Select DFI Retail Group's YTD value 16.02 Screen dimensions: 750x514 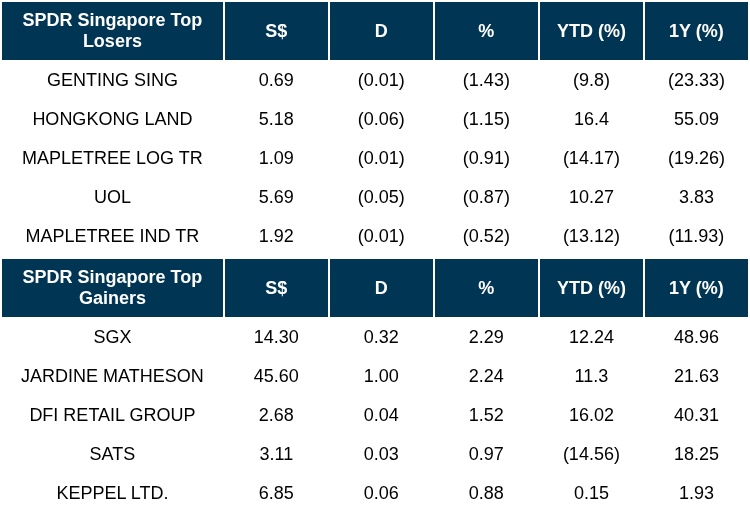[x=591, y=415]
